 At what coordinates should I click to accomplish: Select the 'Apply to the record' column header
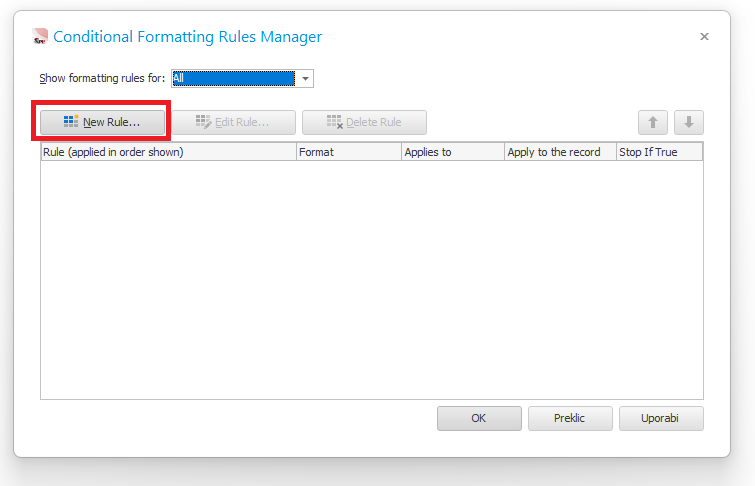click(x=559, y=152)
